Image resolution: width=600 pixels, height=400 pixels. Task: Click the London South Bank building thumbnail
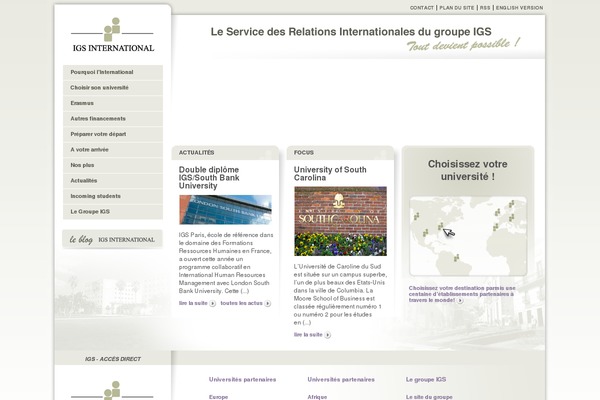coord(225,209)
